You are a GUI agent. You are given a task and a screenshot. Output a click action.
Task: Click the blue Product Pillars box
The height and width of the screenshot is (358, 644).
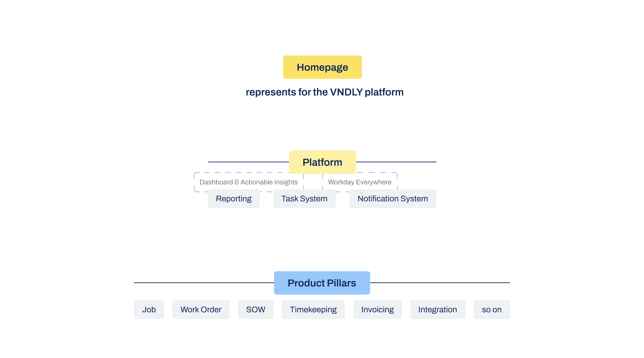[x=322, y=283]
